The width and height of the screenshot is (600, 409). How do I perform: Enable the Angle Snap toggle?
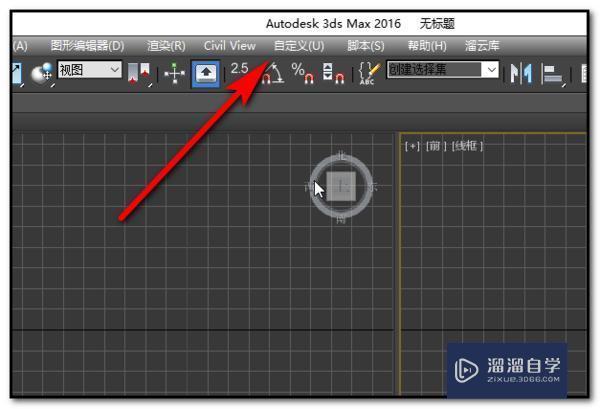tap(272, 73)
